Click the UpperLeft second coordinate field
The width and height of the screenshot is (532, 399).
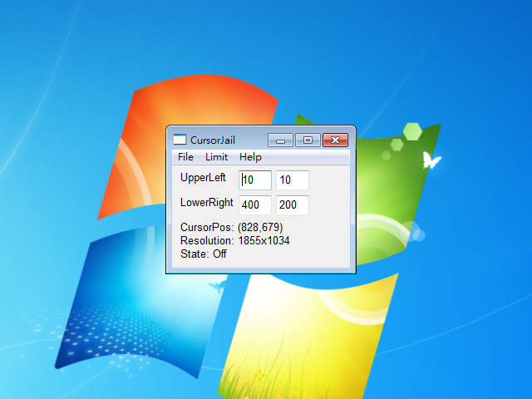(x=292, y=180)
